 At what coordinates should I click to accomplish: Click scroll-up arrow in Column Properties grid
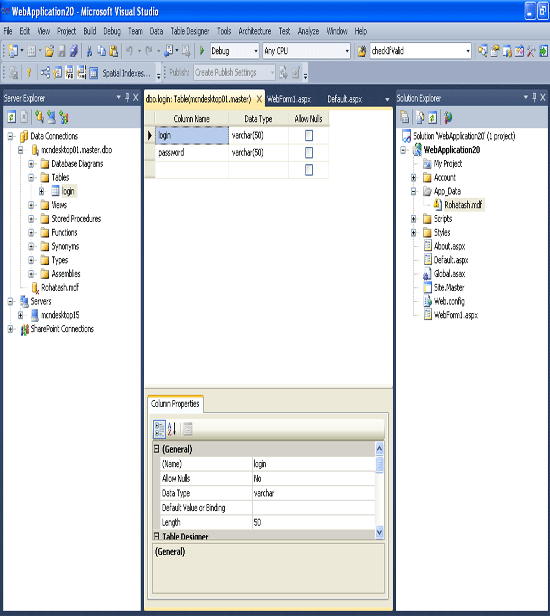[x=380, y=448]
